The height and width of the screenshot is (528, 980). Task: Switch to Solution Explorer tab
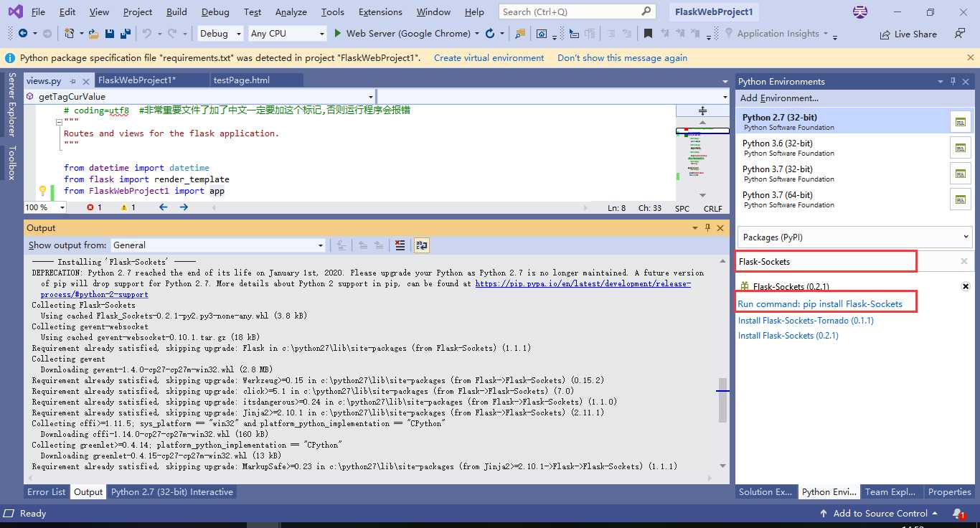765,492
